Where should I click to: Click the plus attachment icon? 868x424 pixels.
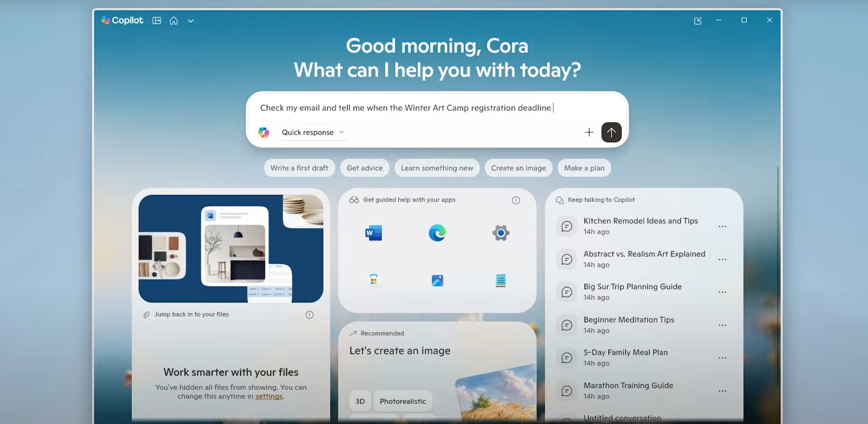[x=589, y=132]
